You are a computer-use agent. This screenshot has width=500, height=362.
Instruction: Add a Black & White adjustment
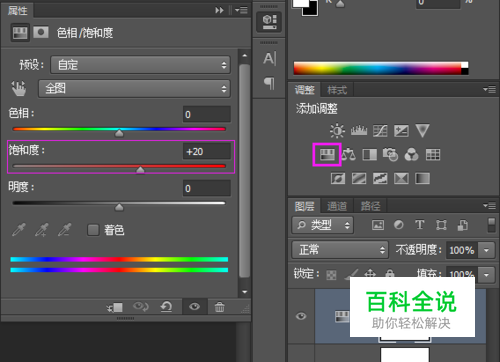(x=370, y=154)
